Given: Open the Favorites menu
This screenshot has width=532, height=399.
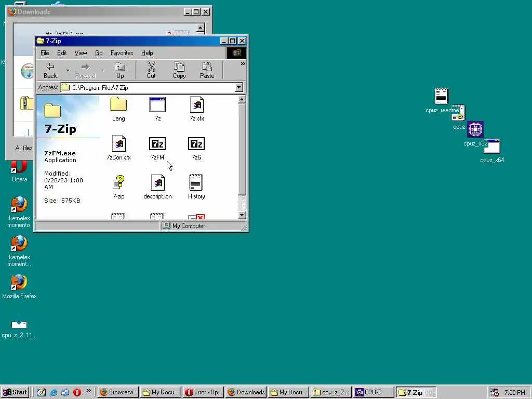Looking at the screenshot, I should point(122,53).
